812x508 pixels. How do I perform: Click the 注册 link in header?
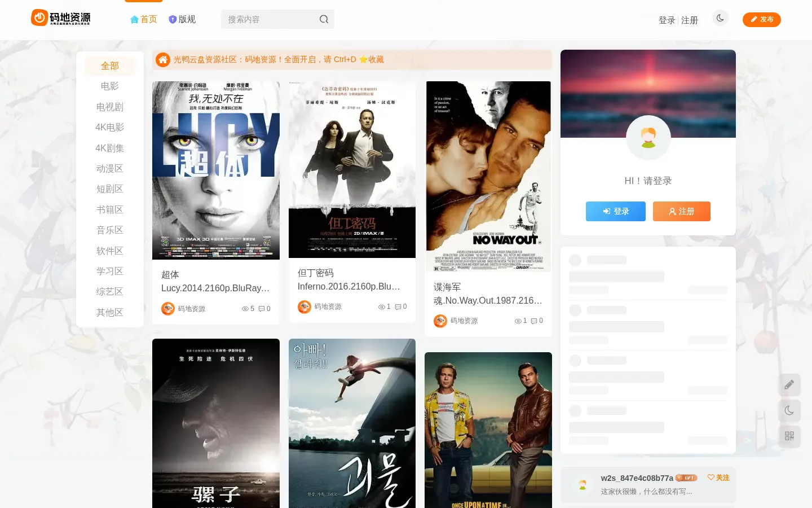690,20
